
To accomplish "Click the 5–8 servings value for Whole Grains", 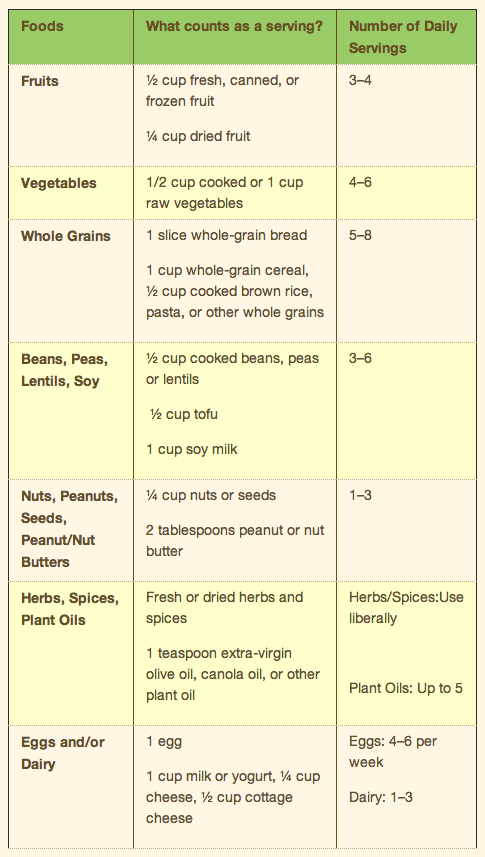I will coord(360,236).
